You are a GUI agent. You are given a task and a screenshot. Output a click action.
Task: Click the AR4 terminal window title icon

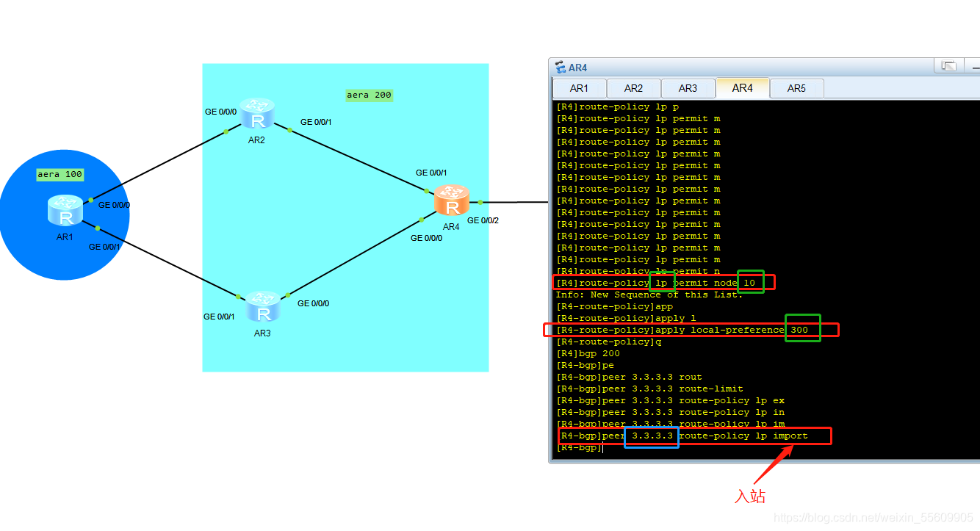561,68
